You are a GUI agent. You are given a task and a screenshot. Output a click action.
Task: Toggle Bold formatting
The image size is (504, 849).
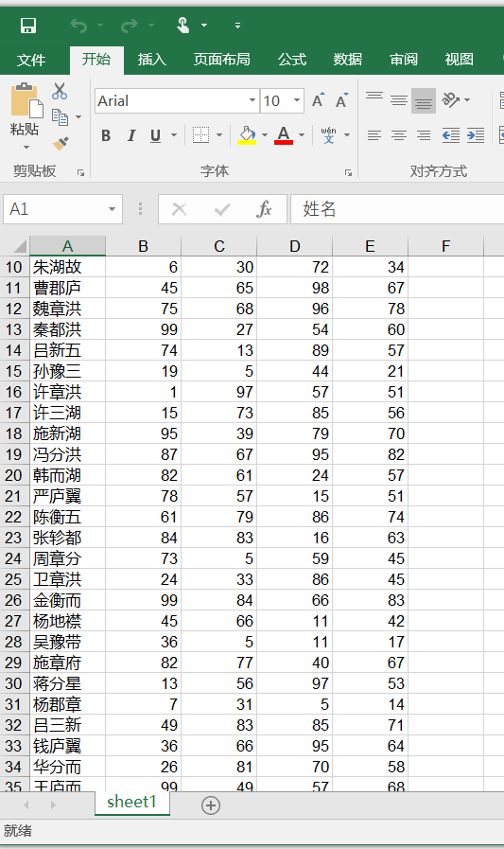pyautogui.click(x=106, y=135)
